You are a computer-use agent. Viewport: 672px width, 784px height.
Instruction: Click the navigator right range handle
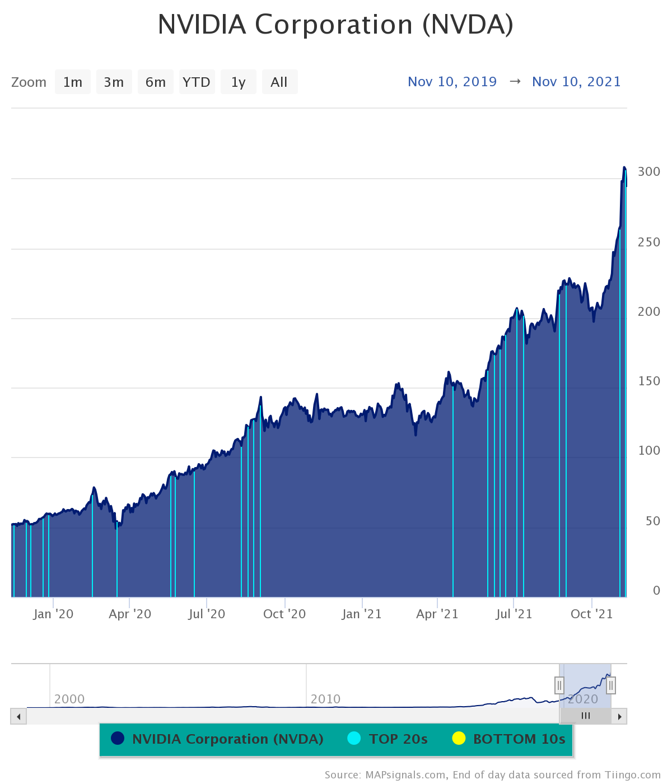(x=611, y=685)
